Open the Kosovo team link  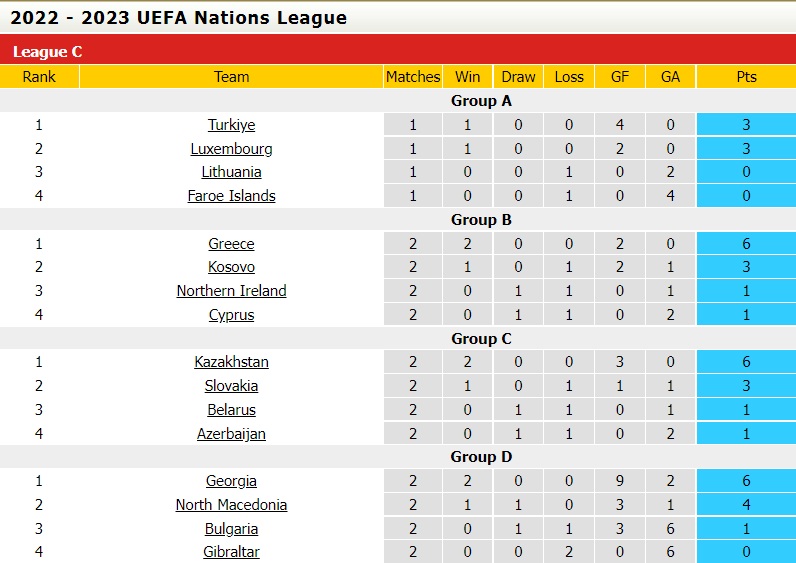pyautogui.click(x=231, y=267)
